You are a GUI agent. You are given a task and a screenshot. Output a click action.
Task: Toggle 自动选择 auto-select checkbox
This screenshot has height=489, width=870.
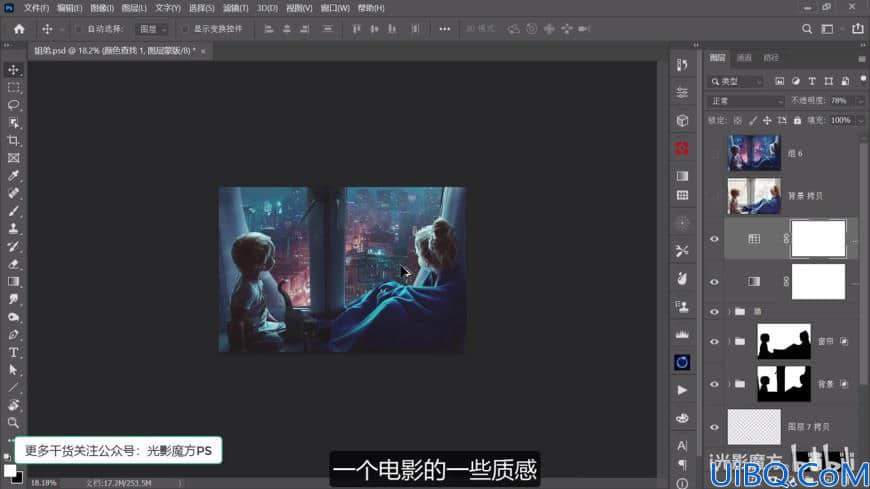[78, 29]
